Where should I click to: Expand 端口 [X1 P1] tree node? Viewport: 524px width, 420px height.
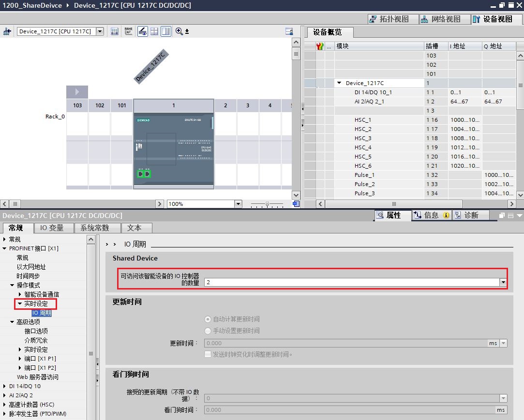coord(20,359)
